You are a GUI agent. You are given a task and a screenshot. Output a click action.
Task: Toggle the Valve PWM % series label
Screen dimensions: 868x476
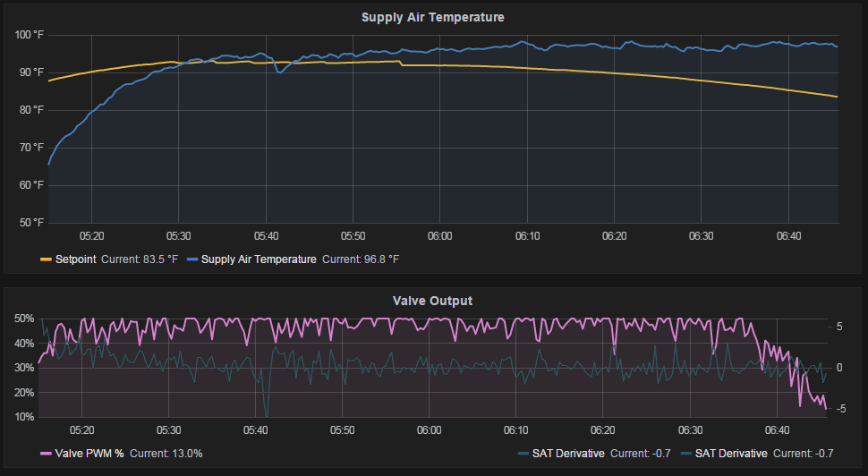[89, 454]
